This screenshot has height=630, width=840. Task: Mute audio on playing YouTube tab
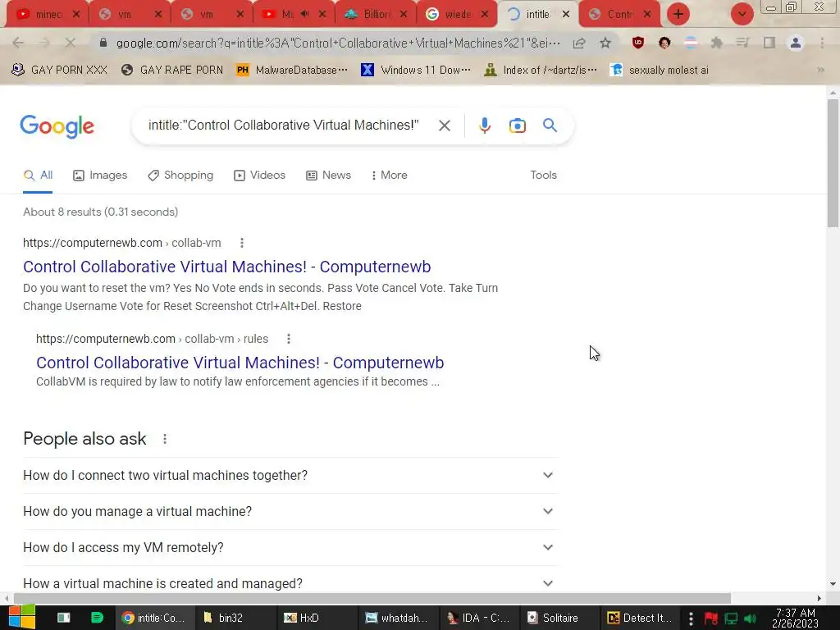pos(305,14)
